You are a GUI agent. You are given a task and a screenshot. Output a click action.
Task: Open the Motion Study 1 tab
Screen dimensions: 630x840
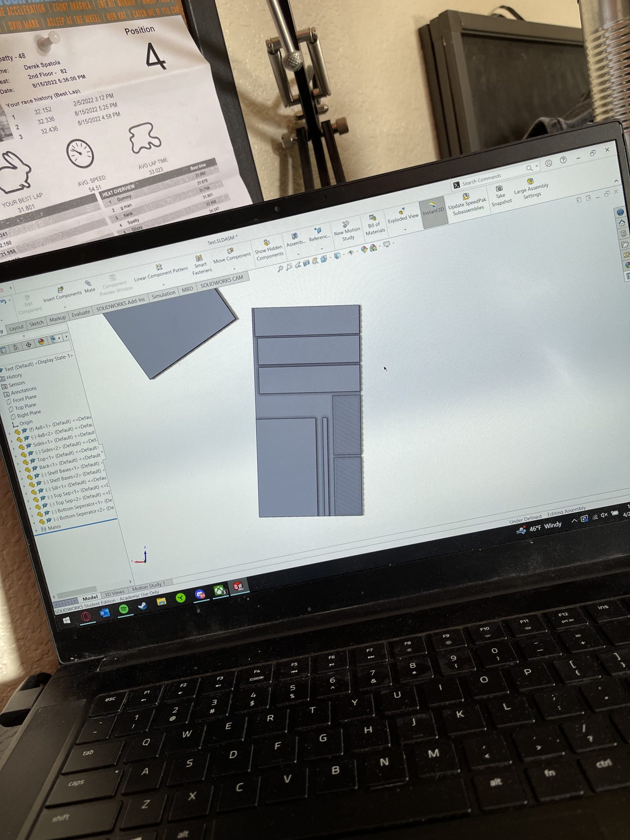pyautogui.click(x=148, y=586)
